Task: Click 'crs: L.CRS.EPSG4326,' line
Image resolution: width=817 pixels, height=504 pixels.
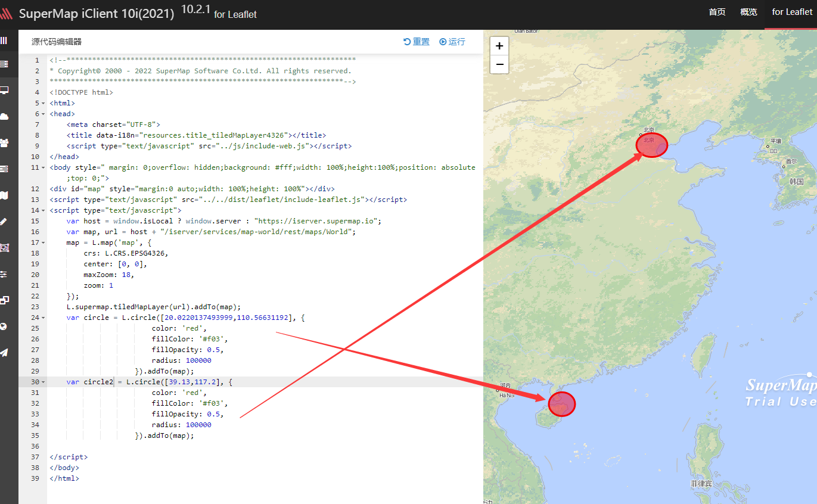Action: (126, 253)
